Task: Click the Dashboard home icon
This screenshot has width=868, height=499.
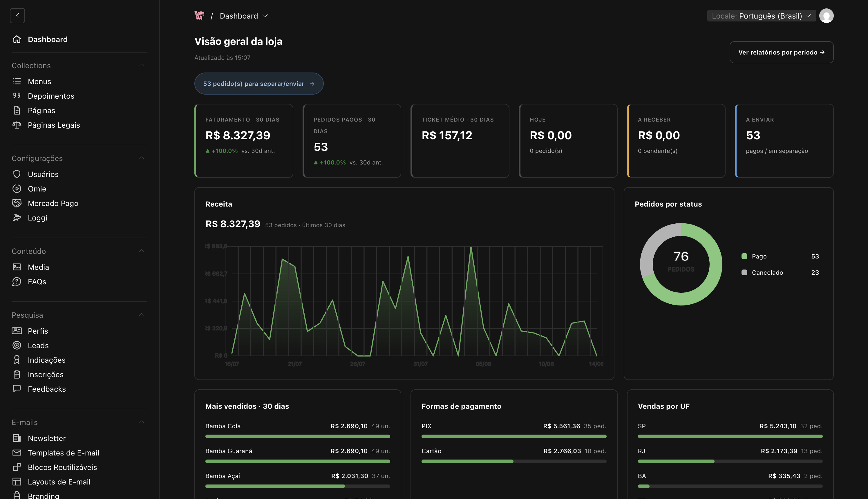Action: click(x=17, y=39)
